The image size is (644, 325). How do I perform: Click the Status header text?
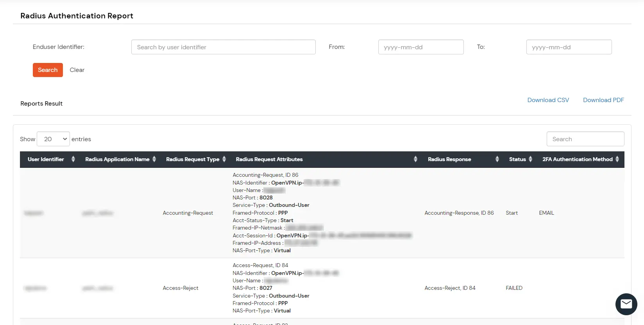[517, 159]
